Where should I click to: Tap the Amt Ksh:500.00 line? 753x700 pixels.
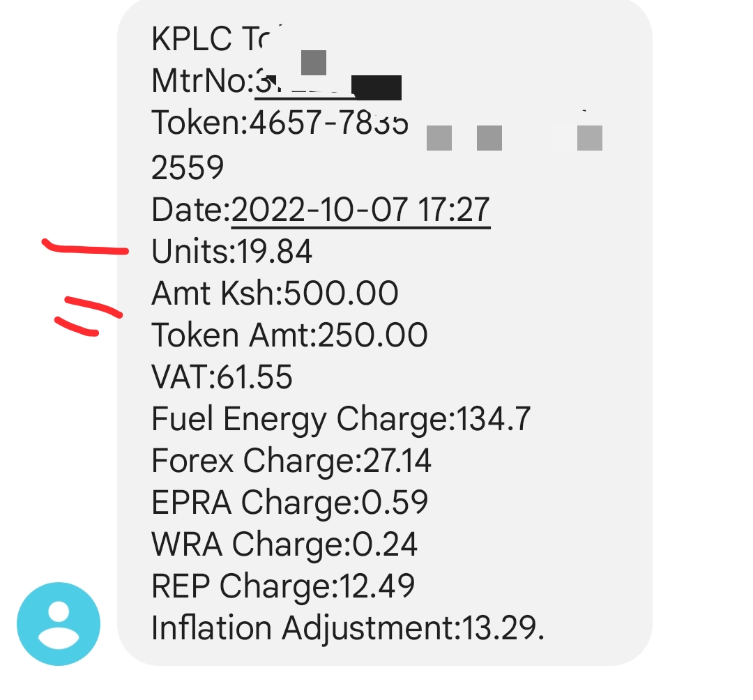(x=275, y=294)
